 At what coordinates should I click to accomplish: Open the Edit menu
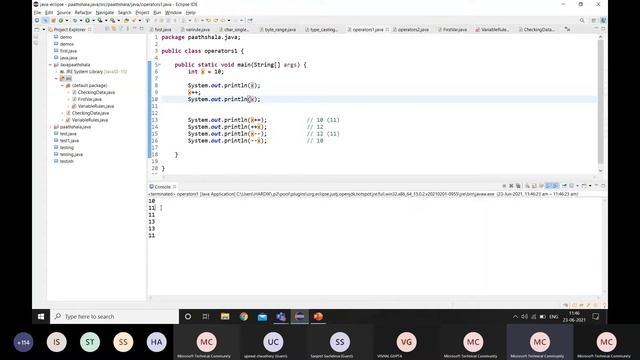point(49,13)
